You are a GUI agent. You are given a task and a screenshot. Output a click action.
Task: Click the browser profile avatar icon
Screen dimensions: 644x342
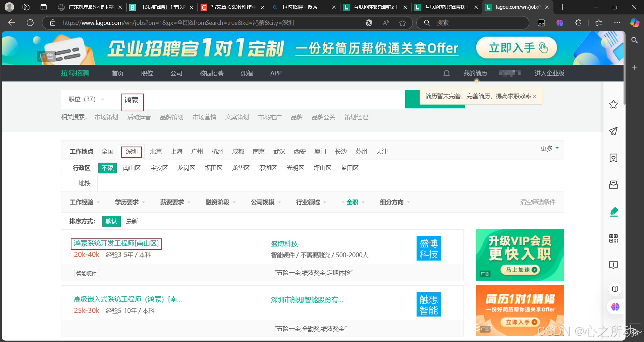pos(9,7)
